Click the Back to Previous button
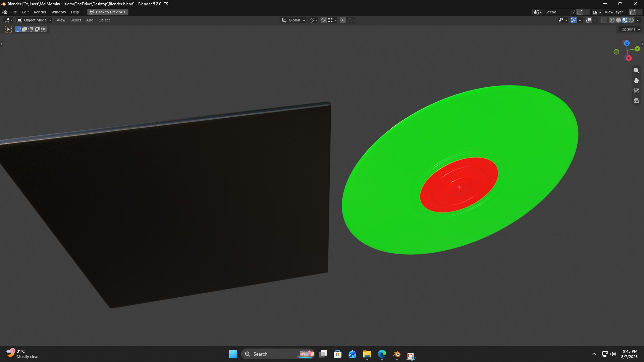 coord(108,12)
